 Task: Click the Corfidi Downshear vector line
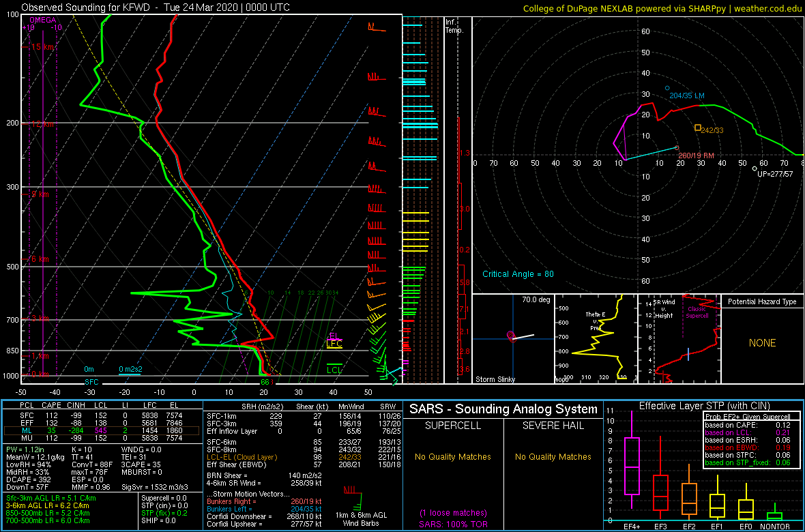click(x=265, y=516)
